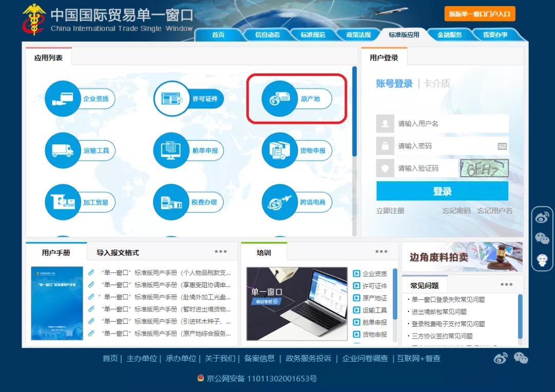Screen dimensions: 555x392
Task: Click the play icon beside 舱单申报 training
Action: (x=357, y=322)
